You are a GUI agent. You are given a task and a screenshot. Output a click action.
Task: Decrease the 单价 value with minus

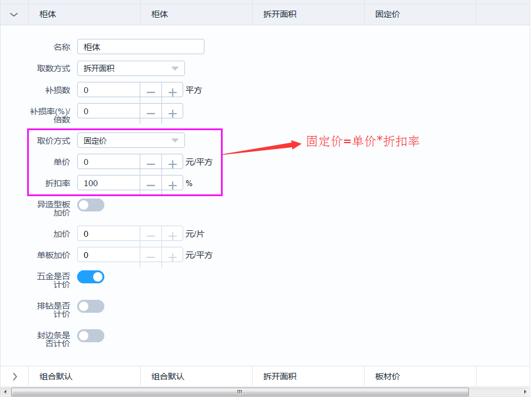pyautogui.click(x=151, y=163)
